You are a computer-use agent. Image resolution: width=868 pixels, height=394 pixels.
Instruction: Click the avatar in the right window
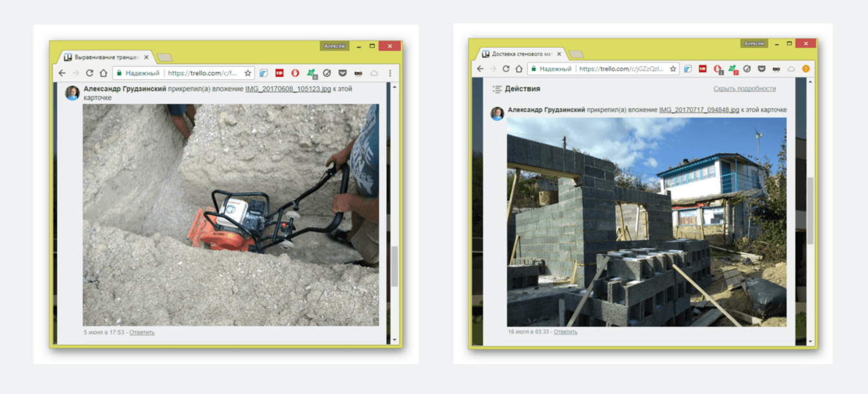tap(497, 114)
